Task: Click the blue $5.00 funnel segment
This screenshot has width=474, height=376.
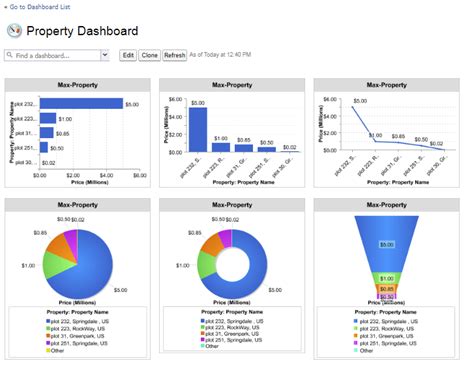Action: (x=387, y=244)
